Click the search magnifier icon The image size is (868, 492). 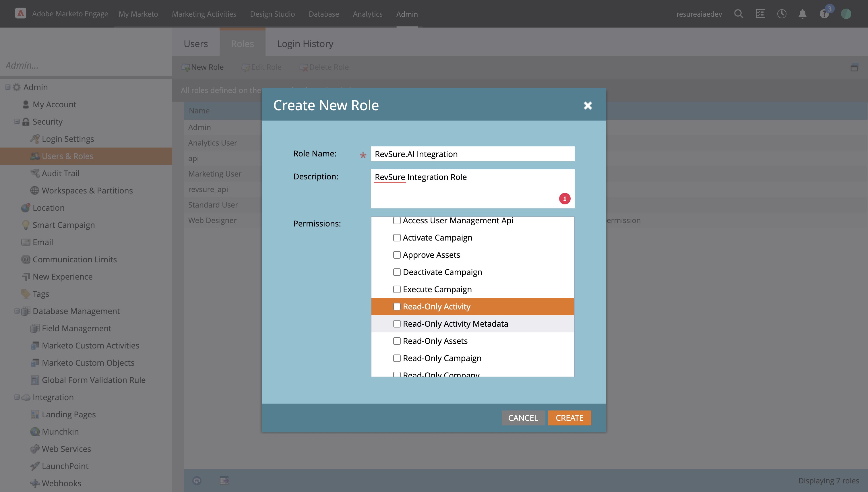pyautogui.click(x=739, y=14)
